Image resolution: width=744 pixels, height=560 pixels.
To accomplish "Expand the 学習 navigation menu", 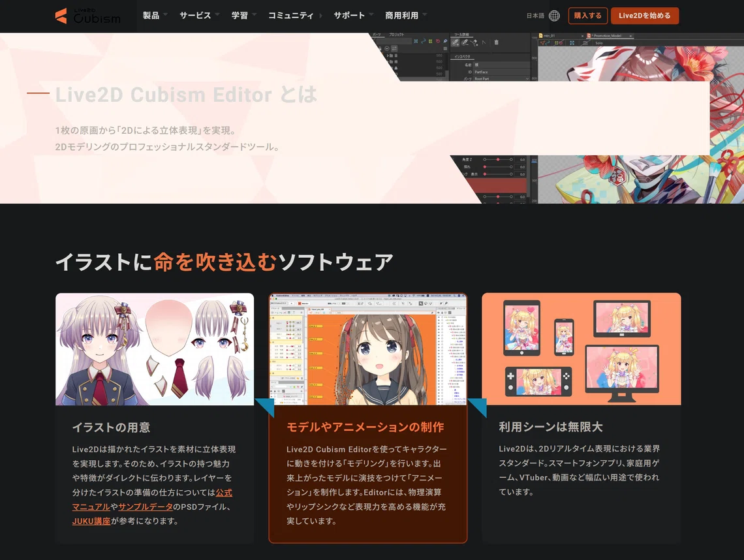I will click(x=243, y=16).
